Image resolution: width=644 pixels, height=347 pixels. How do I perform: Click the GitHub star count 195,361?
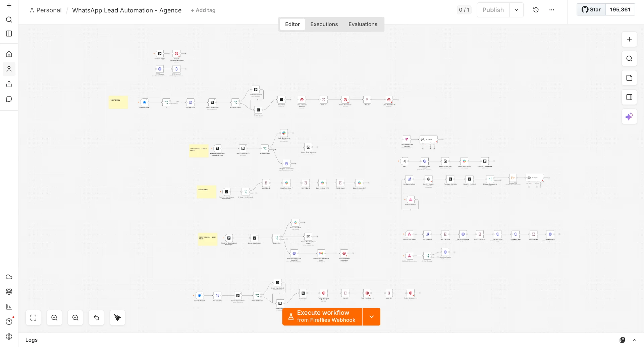[x=620, y=10]
